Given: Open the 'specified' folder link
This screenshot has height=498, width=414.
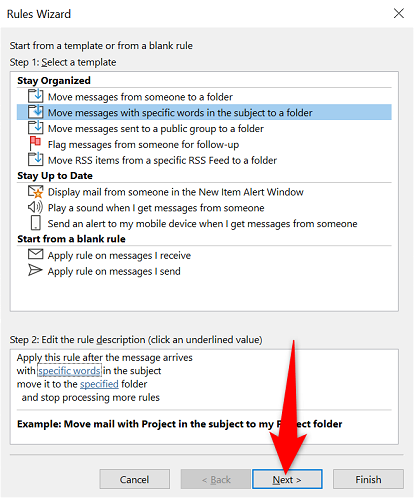Looking at the screenshot, I should pos(99,384).
